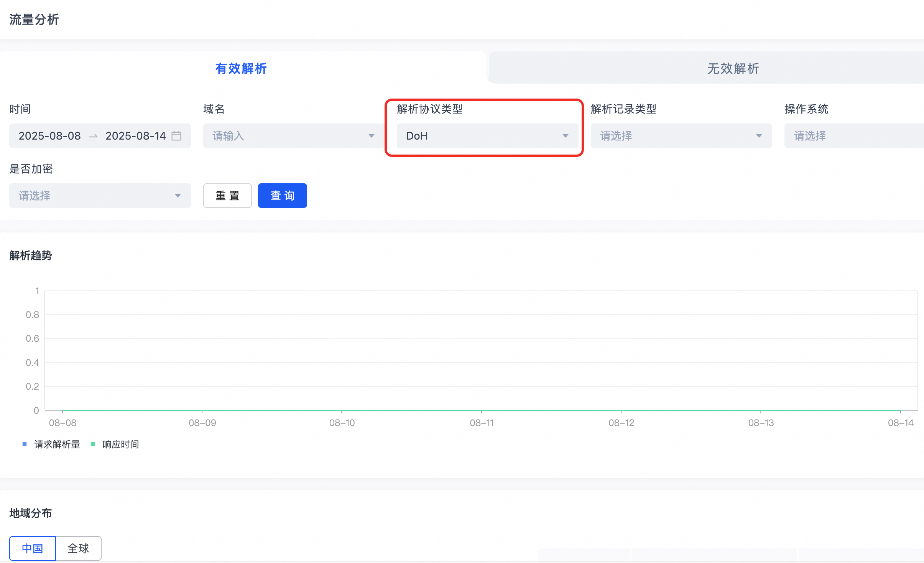Select 全球 region toggle
924x563 pixels.
point(78,548)
